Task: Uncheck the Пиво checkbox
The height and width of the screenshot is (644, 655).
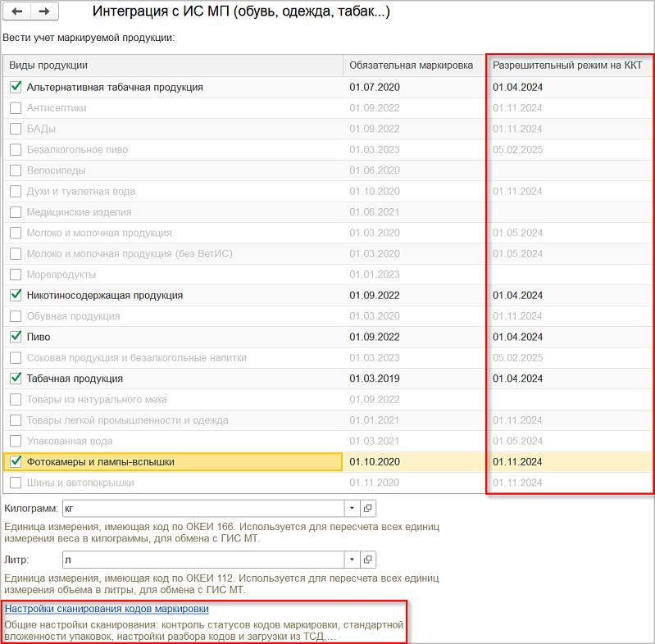Action: [x=16, y=337]
